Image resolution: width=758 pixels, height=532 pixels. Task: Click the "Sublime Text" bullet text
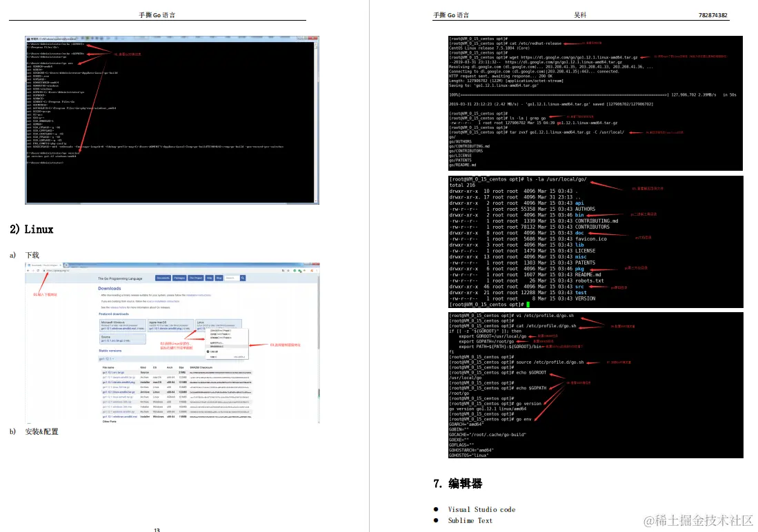[x=470, y=520]
